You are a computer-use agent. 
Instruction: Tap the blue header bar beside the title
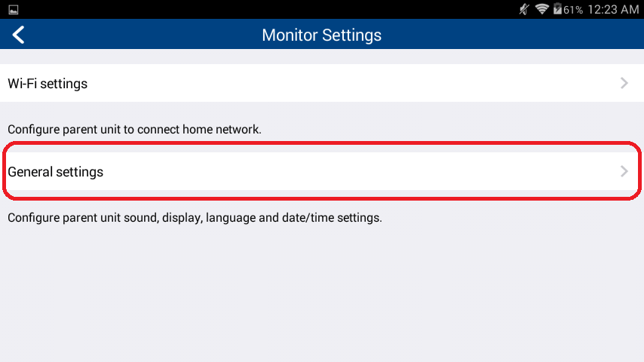coord(514,35)
